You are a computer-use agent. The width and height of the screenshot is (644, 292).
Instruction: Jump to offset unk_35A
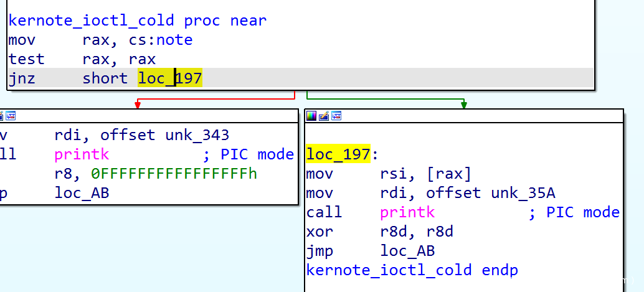tap(523, 193)
